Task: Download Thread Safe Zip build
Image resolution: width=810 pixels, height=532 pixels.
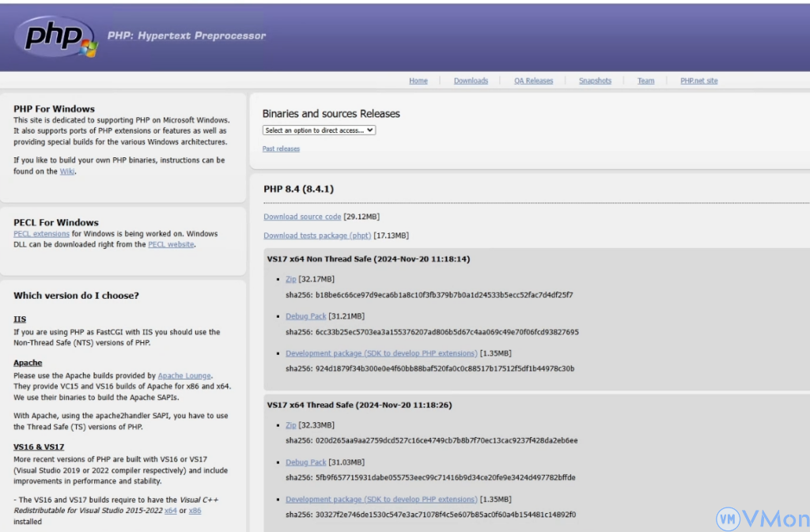Action: [x=290, y=425]
